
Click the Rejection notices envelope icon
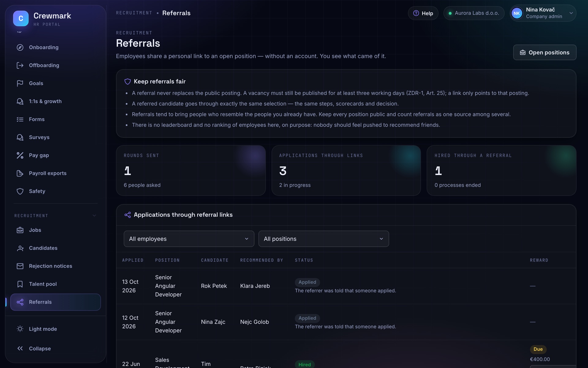pos(20,266)
